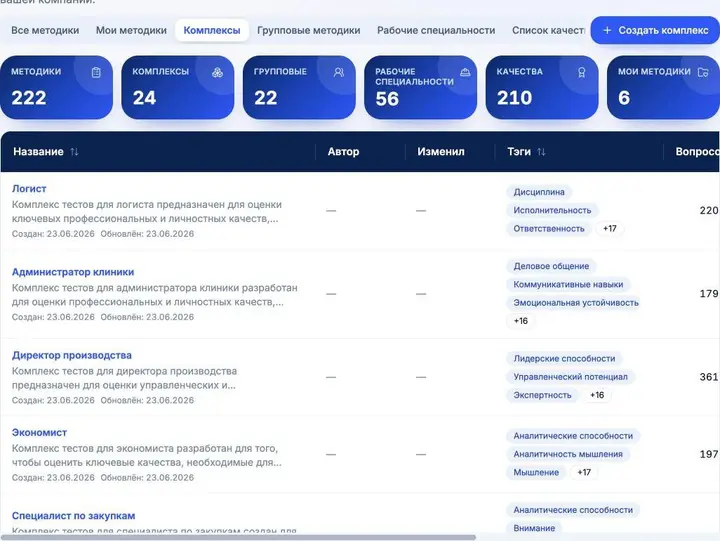The image size is (720, 541).
Task: Expand +16 more tags for Администратор клиники
Action: tap(521, 321)
